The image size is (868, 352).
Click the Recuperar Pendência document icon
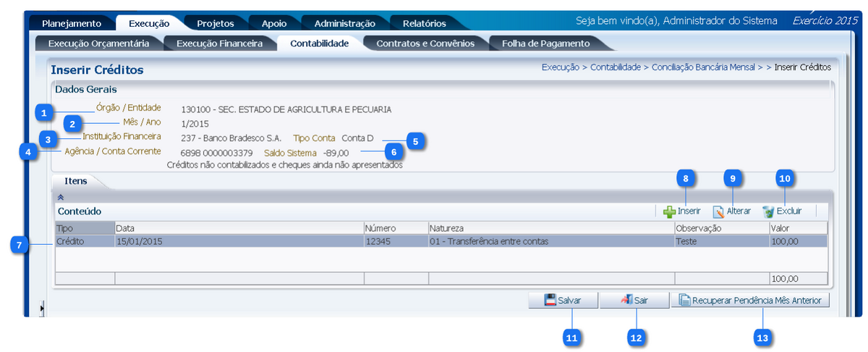(684, 300)
